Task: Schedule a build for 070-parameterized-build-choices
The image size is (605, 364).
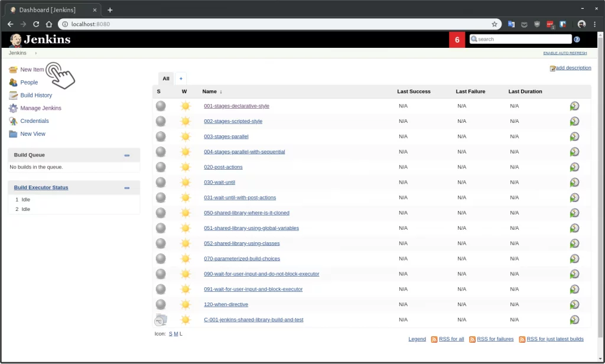Action: 574,259
